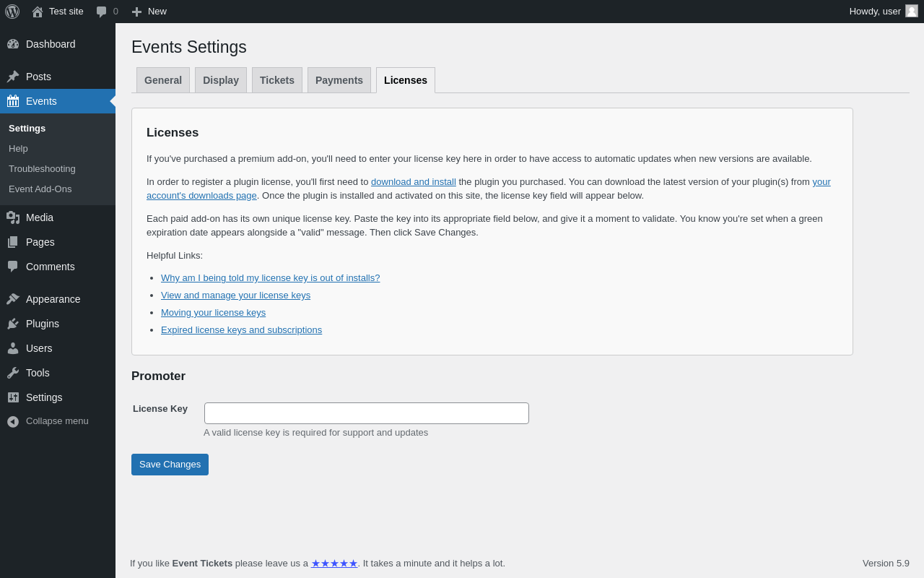Image resolution: width=924 pixels, height=578 pixels.
Task: Open Dashboard via its gauge icon
Action: [x=13, y=44]
